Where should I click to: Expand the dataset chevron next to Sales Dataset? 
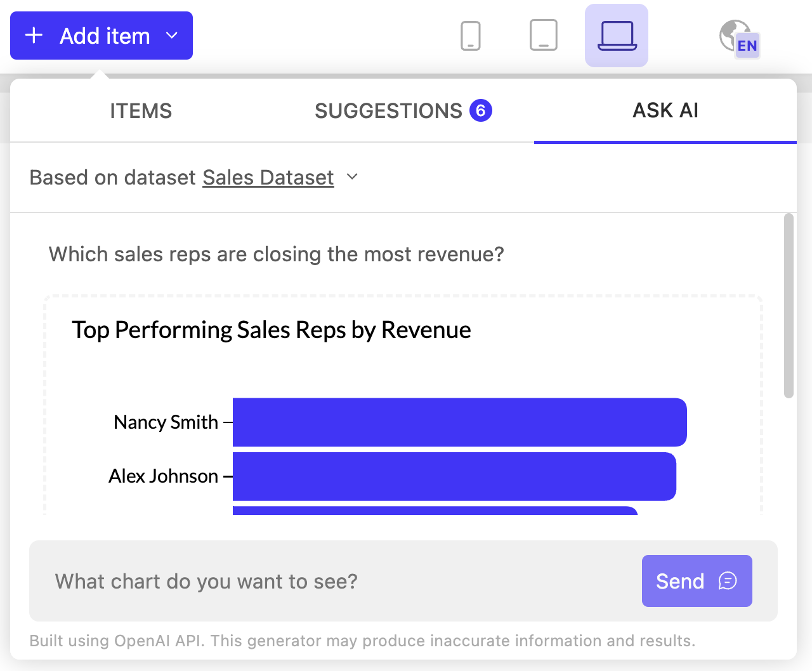pos(353,177)
